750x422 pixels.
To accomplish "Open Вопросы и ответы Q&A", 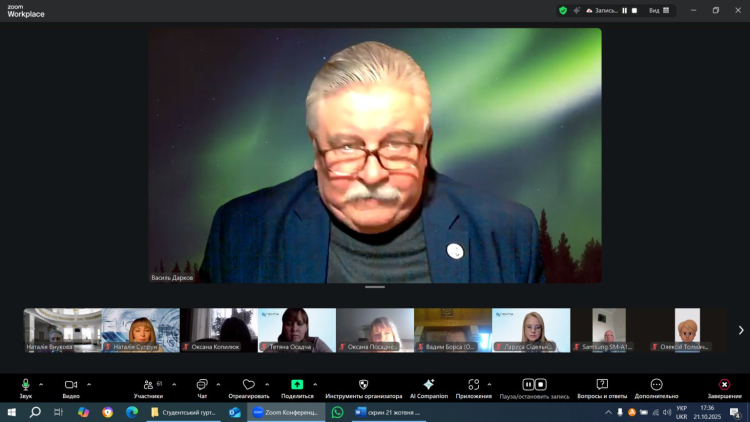I will coord(602,385).
